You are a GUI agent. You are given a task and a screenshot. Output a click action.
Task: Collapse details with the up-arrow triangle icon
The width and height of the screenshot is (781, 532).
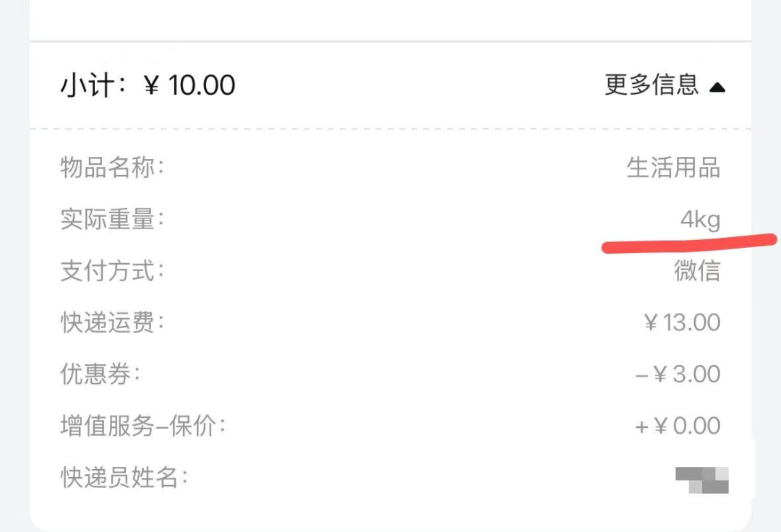[717, 87]
